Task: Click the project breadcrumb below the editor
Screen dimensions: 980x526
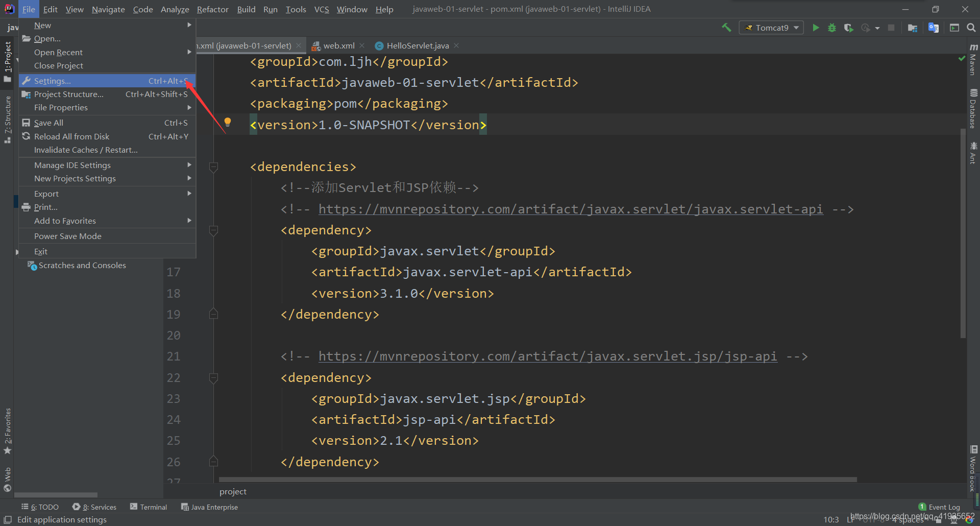Action: click(x=233, y=491)
